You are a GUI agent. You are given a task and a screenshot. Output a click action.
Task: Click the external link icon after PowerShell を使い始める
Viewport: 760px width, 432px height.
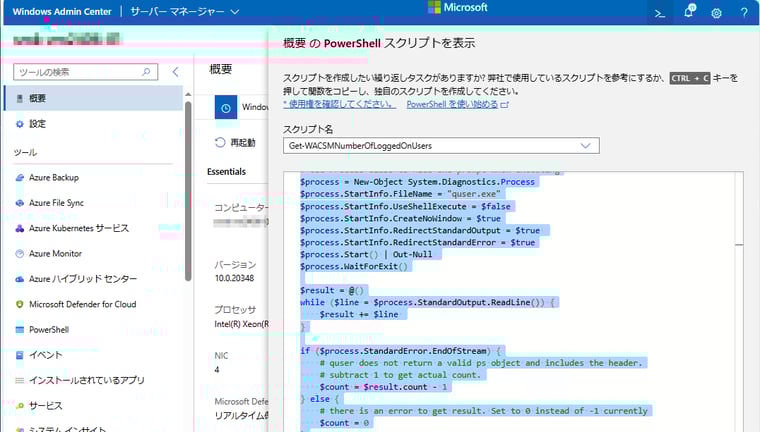coord(505,105)
